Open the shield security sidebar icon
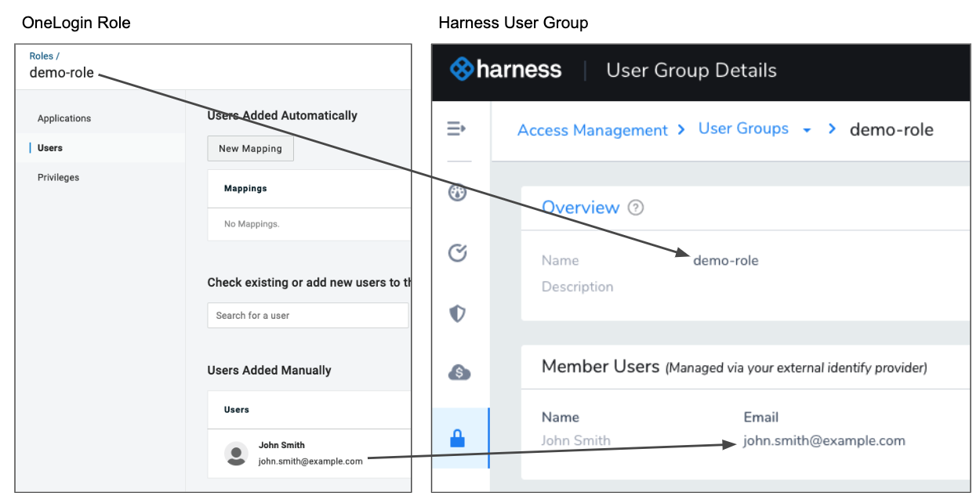 [457, 313]
